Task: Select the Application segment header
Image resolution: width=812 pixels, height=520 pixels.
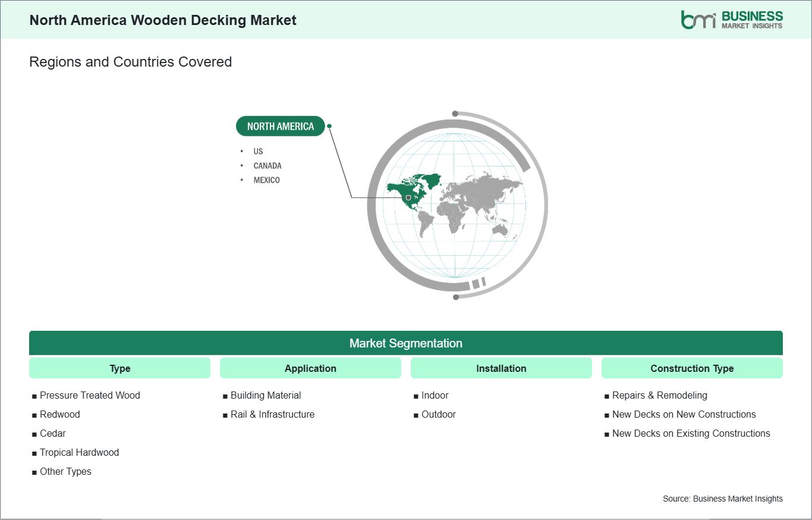Action: [310, 368]
